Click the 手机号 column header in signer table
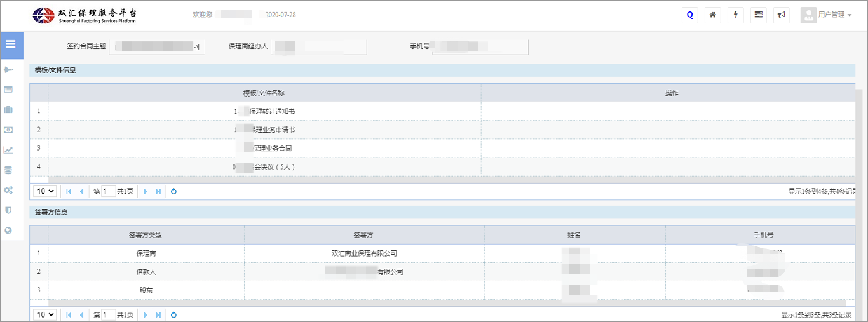 [x=760, y=235]
